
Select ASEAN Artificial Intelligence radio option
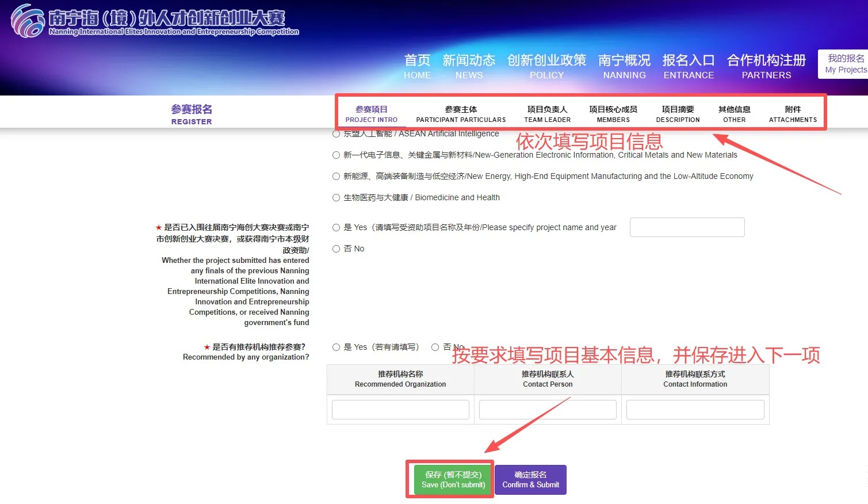pos(337,133)
